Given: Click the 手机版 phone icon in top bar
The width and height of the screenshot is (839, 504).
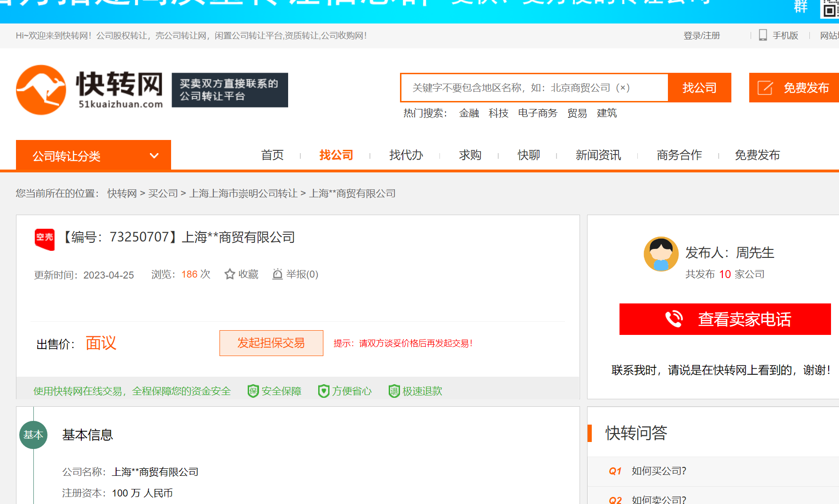Looking at the screenshot, I should point(762,35).
